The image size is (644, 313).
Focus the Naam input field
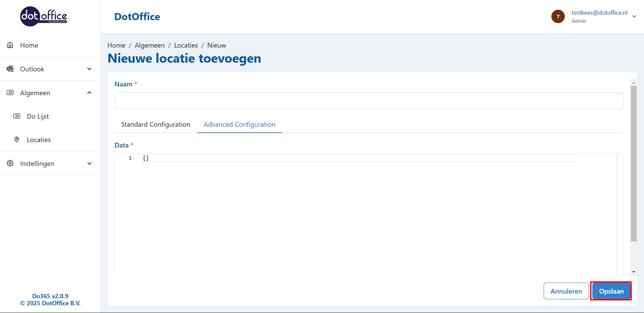[x=368, y=101]
